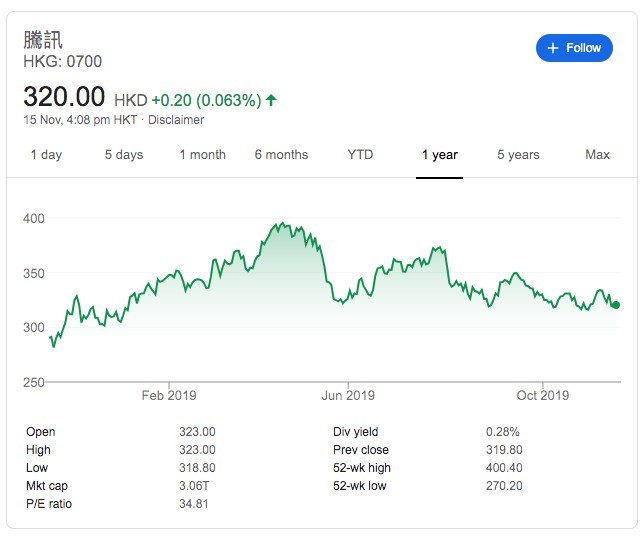The width and height of the screenshot is (644, 536).
Task: Click the Low value 318.80
Action: coord(197,468)
